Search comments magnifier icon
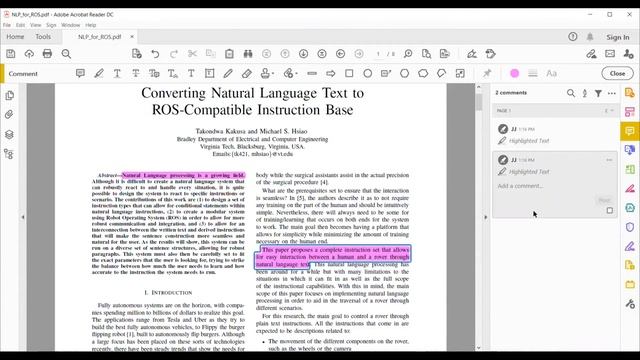 571,93
